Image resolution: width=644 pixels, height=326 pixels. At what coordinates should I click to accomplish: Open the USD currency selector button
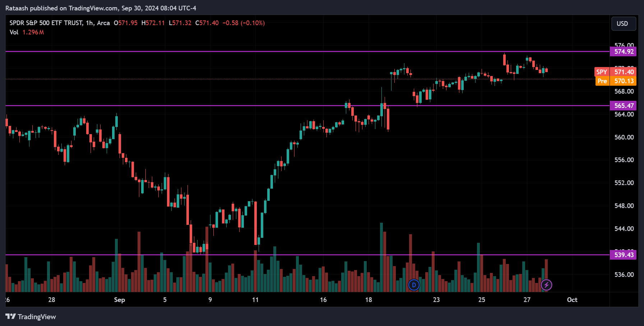[624, 24]
